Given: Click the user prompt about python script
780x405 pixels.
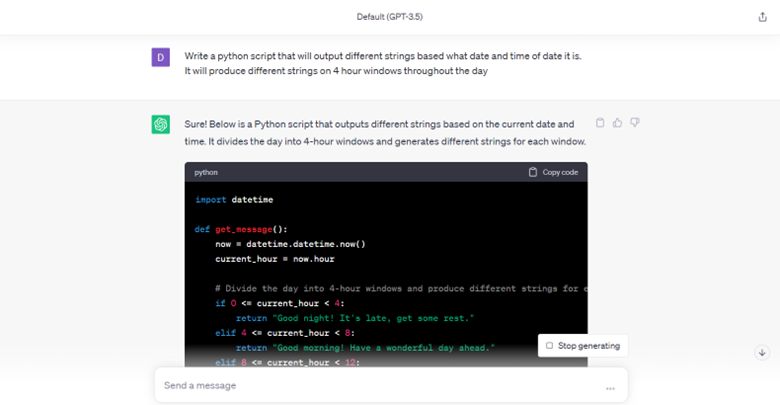Looking at the screenshot, I should [x=383, y=63].
